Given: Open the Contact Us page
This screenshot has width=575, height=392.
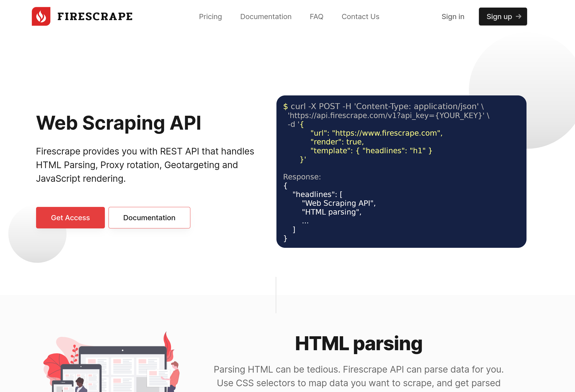Looking at the screenshot, I should [x=360, y=17].
